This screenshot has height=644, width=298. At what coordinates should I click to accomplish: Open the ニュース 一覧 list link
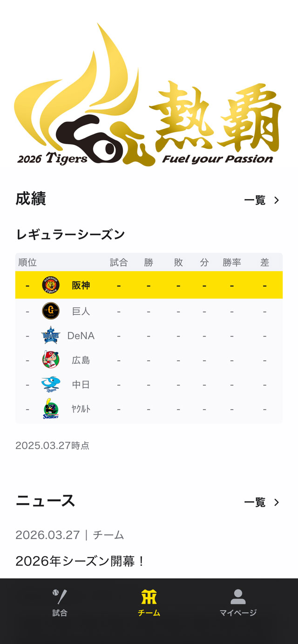(x=255, y=502)
